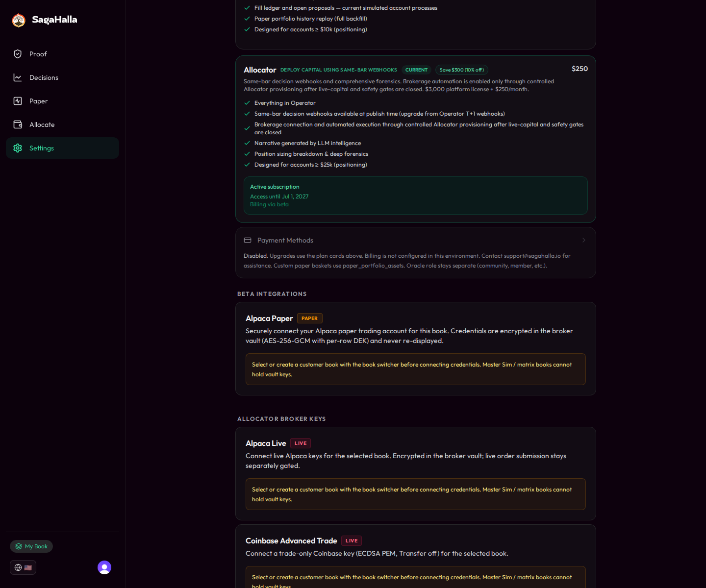Click the CURRENT plan badge

[x=416, y=70]
